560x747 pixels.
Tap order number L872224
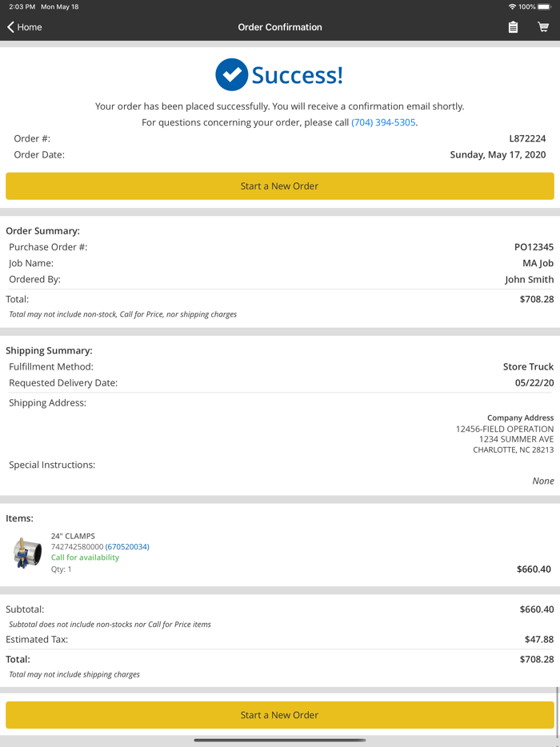[x=530, y=138]
